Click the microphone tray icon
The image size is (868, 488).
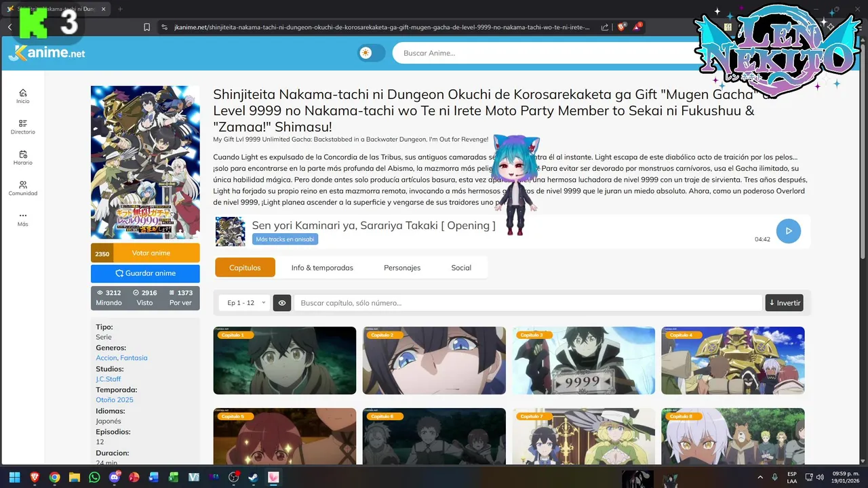pyautogui.click(x=775, y=477)
